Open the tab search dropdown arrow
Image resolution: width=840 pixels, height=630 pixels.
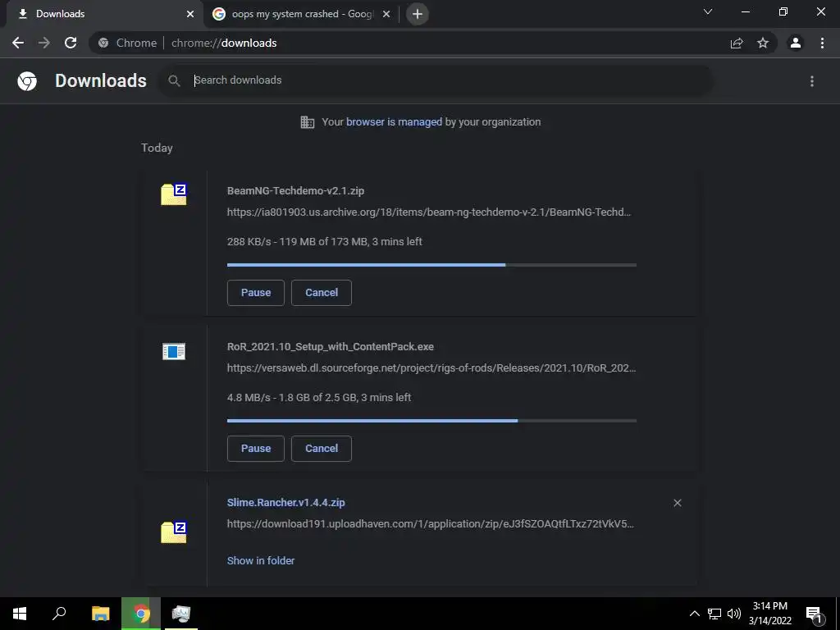(708, 11)
